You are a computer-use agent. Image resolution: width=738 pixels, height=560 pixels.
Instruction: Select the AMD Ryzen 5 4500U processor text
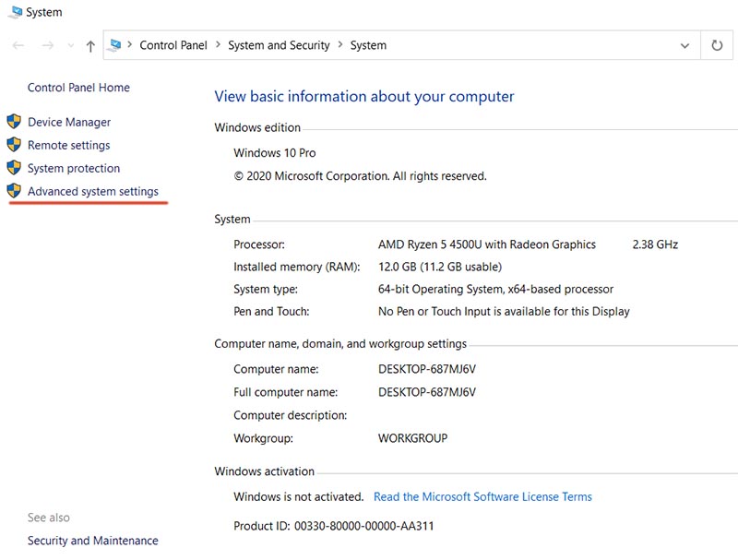(x=487, y=244)
